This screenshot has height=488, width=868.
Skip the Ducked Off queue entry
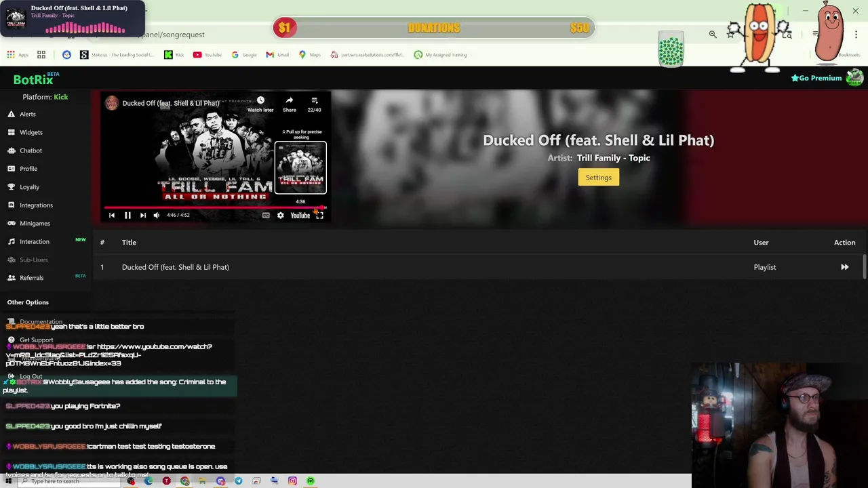coord(844,267)
